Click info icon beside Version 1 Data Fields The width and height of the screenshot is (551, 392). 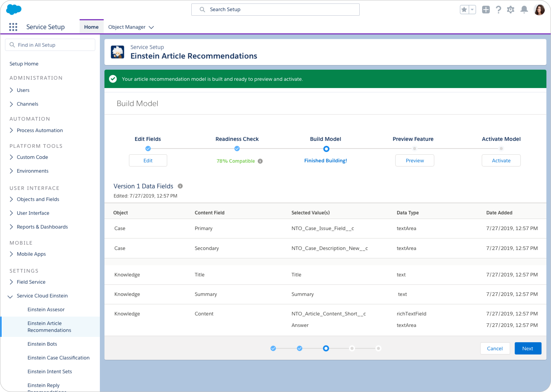tap(180, 186)
